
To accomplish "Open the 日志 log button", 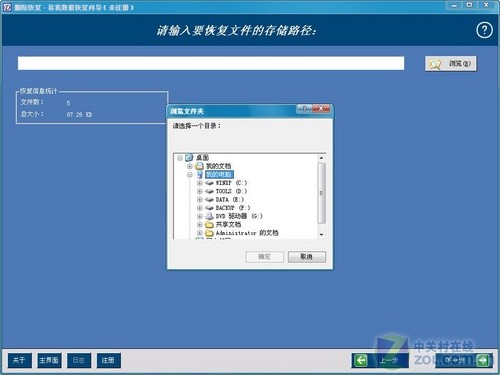I will coord(79,360).
